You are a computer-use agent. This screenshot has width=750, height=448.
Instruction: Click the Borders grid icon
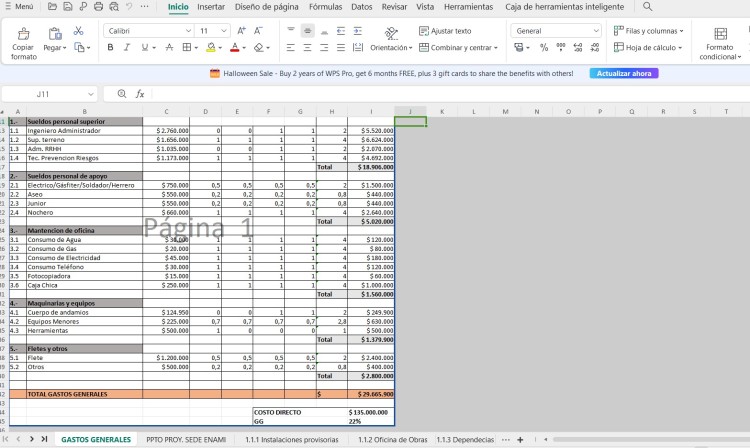point(187,47)
